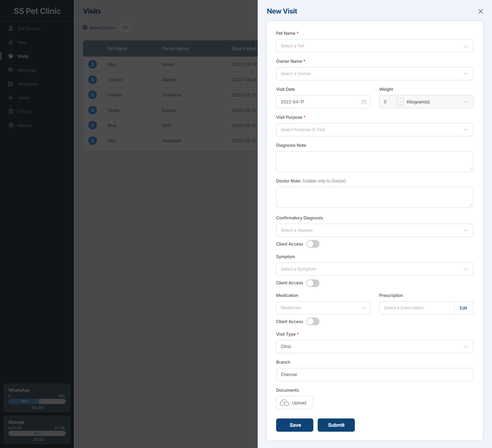Click the Branch field showing Chennai
Image resolution: width=492 pixels, height=448 pixels.
click(375, 375)
